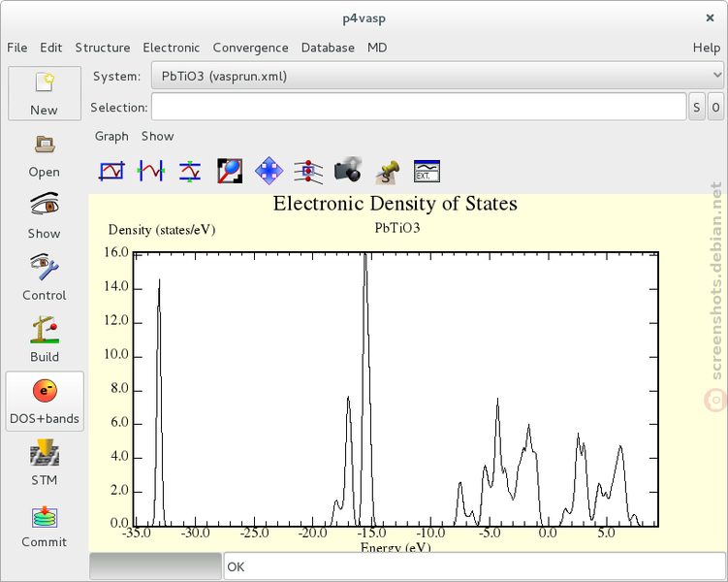Click the pushpin icon
728x582 pixels.
click(x=388, y=172)
